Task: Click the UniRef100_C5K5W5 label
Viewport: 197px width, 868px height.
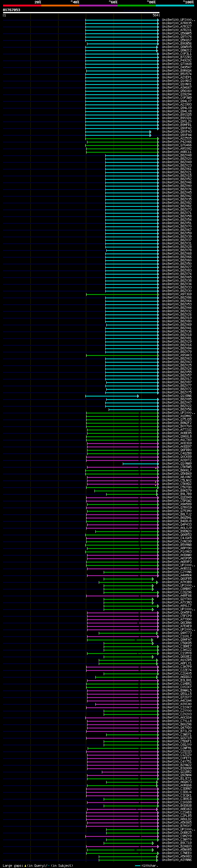Action: (176, 467)
